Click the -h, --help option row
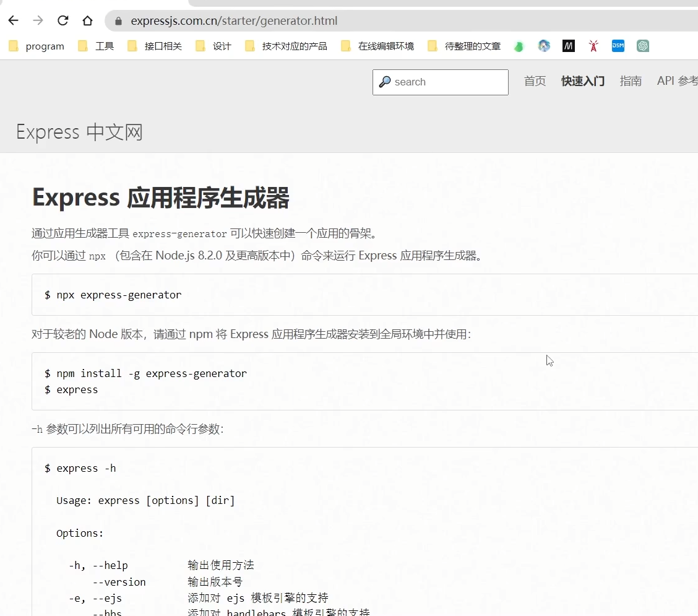The width and height of the screenshot is (698, 616). pyautogui.click(x=161, y=565)
